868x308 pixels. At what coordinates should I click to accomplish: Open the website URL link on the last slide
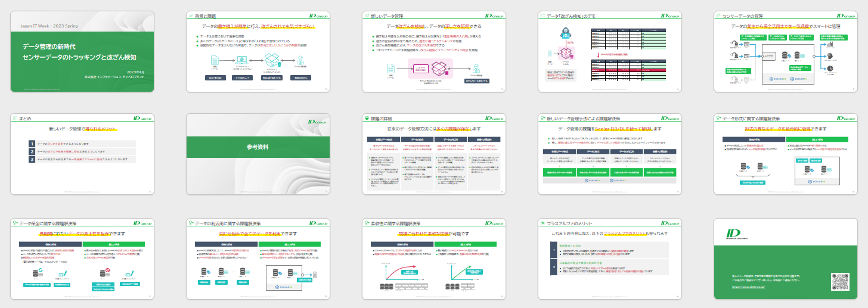coord(748,286)
